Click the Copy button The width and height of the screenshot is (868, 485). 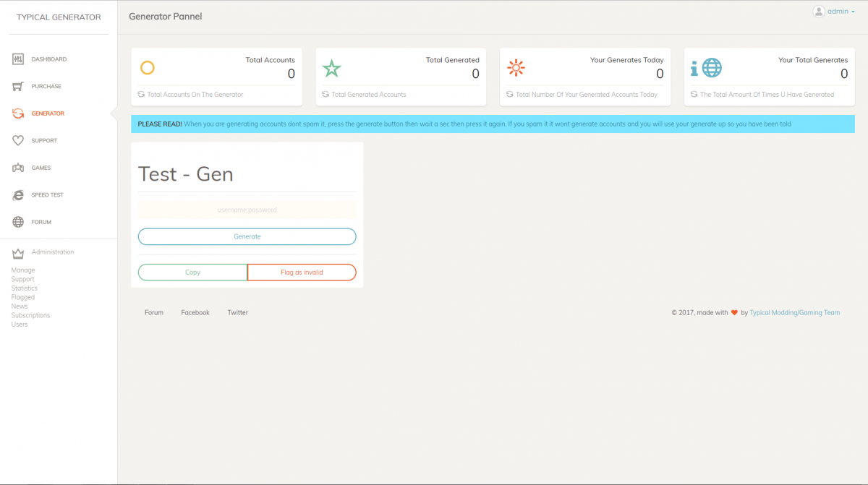coord(192,272)
